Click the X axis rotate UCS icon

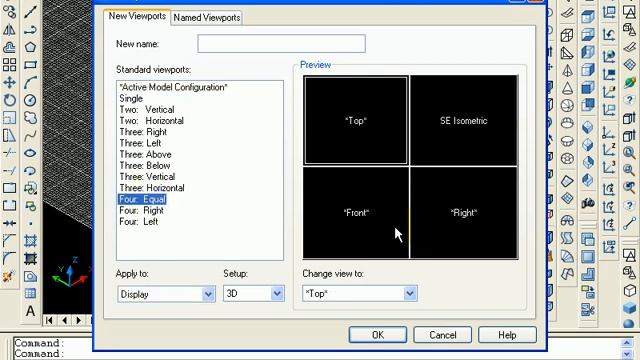point(609,189)
